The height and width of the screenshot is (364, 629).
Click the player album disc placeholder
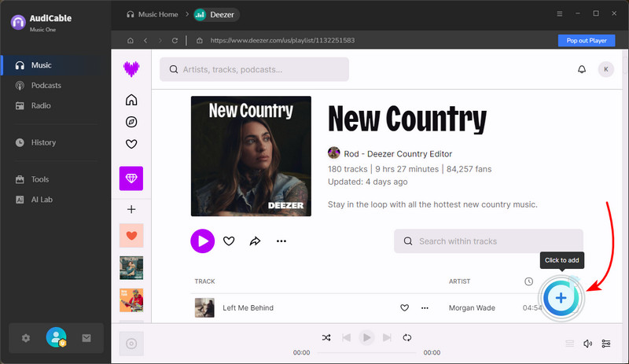tap(131, 344)
